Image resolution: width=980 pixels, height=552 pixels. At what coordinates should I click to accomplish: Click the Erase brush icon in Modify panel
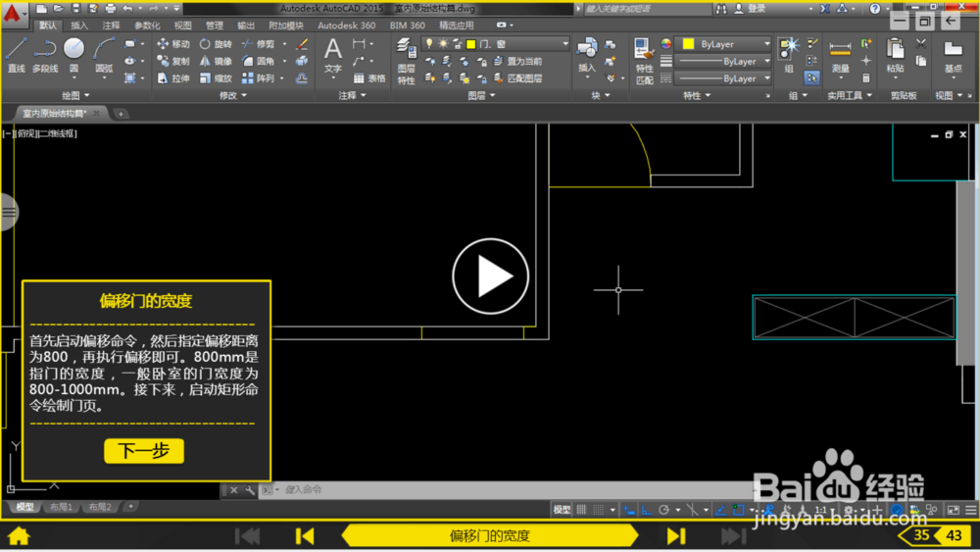(302, 44)
